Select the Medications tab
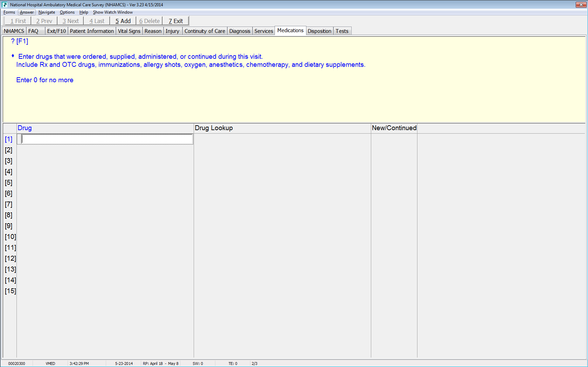 pyautogui.click(x=290, y=30)
